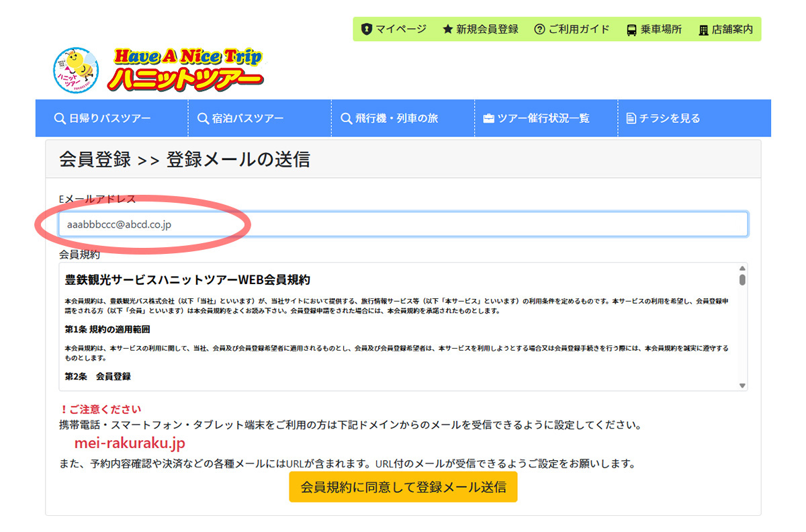Click the mei-rakuraku.jp domain text
This screenshot has height=532, width=806.
click(x=129, y=443)
